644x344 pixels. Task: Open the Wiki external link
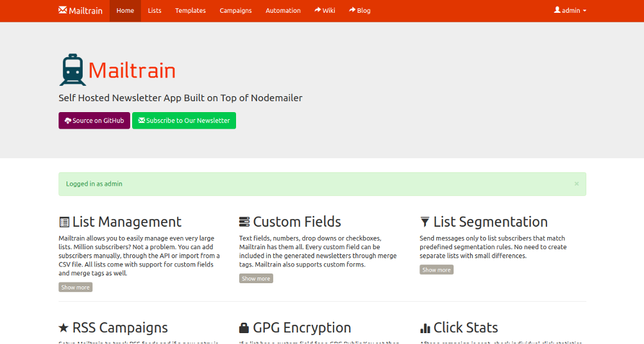[325, 11]
